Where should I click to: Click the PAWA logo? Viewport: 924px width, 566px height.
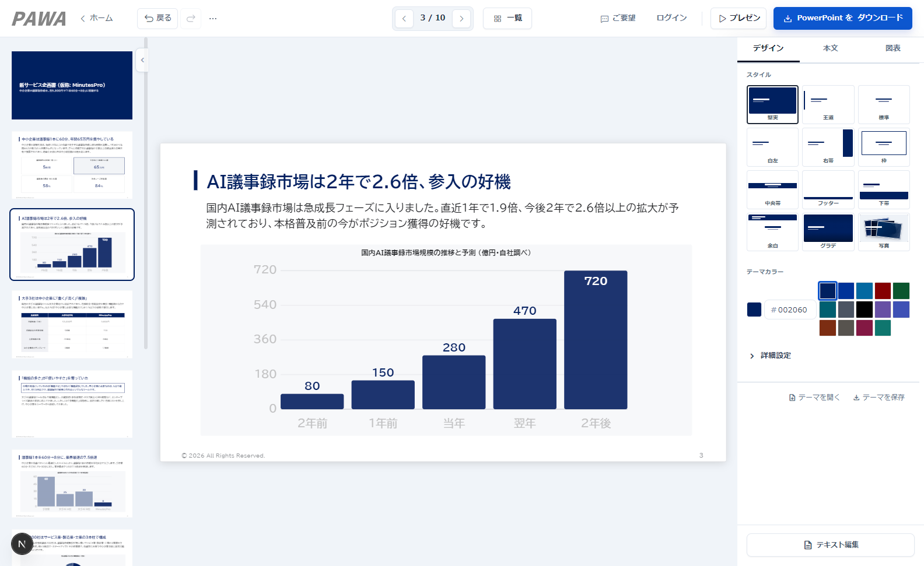pos(39,19)
